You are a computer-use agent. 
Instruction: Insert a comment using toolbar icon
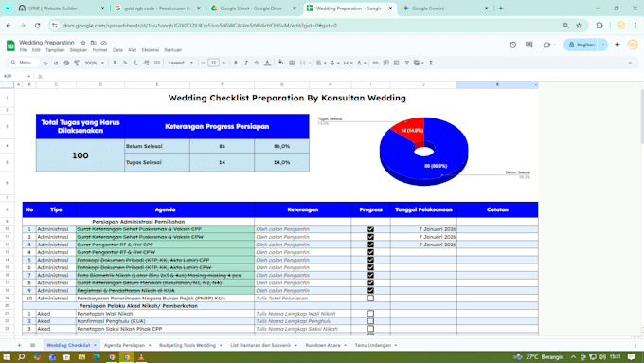click(385, 63)
